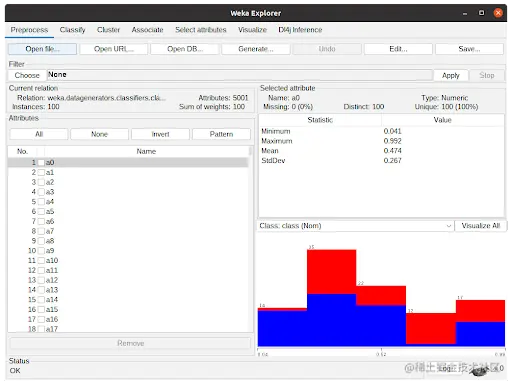Click the Open DB... button
The width and height of the screenshot is (512, 385).
(185, 49)
